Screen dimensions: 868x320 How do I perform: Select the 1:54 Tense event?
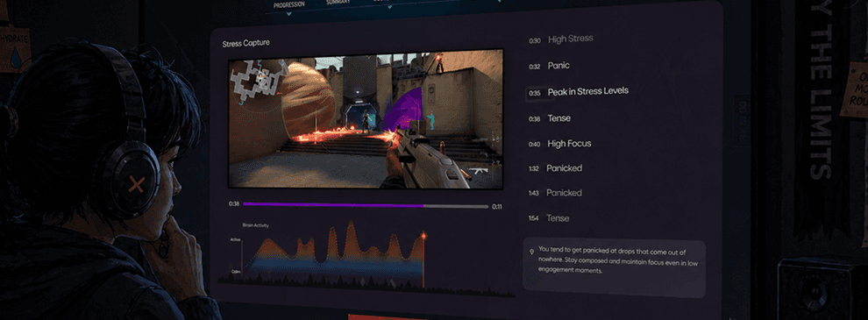[x=549, y=218]
